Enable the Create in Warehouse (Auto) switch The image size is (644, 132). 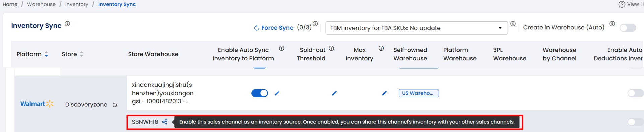(628, 28)
